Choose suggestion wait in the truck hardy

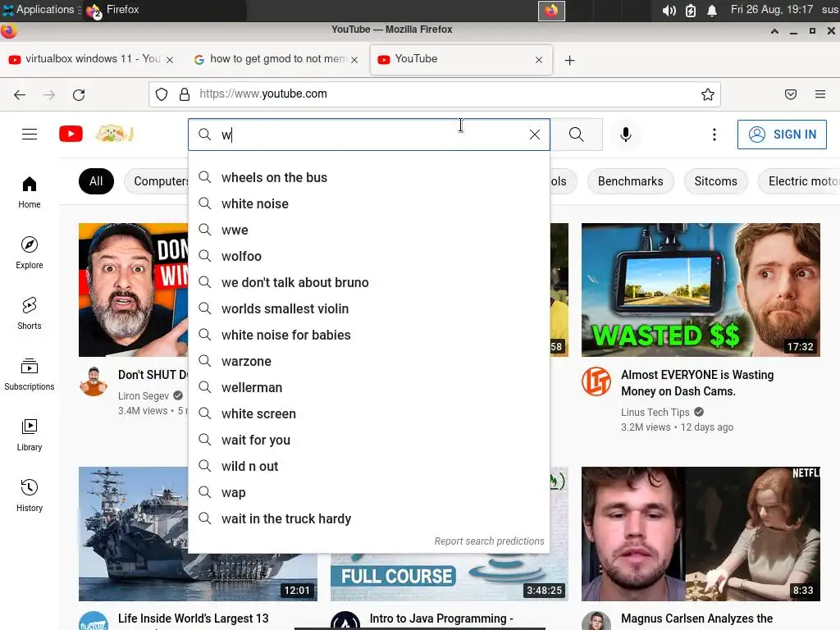click(369, 518)
